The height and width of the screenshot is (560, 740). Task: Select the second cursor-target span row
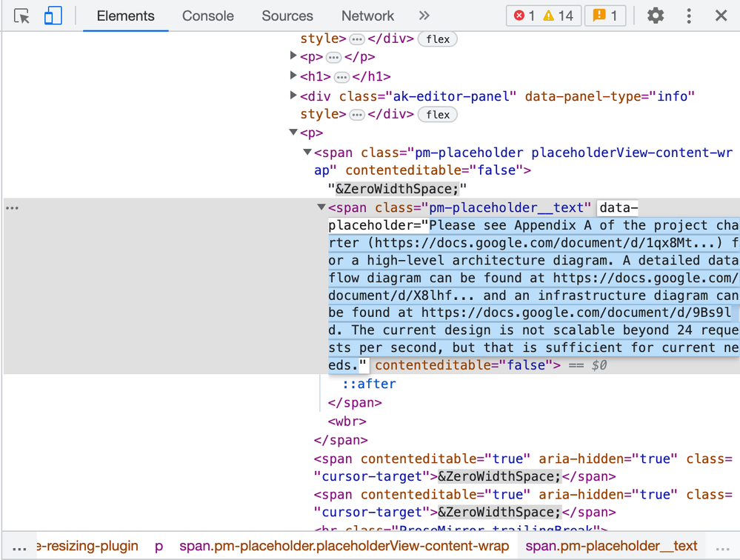[x=523, y=503]
